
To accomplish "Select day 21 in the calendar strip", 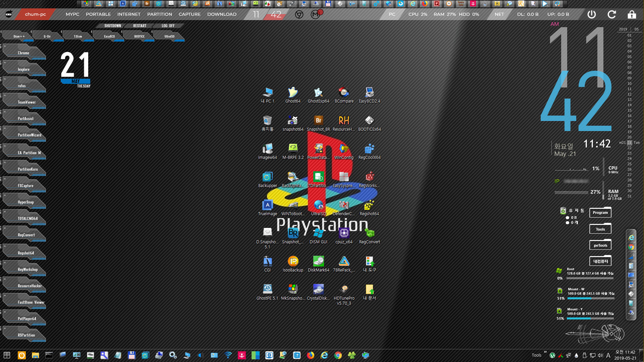I will coord(630,142).
